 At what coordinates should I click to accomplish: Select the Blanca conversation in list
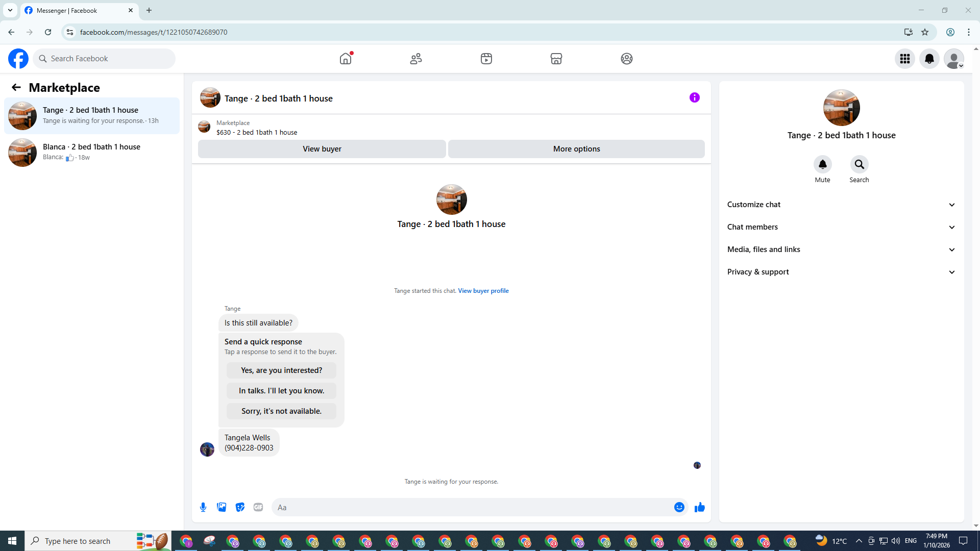[x=92, y=152]
